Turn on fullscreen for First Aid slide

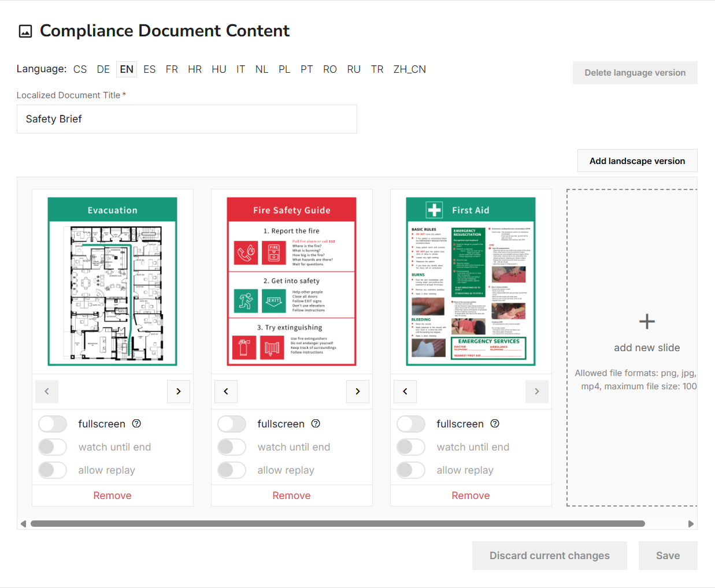pos(412,424)
